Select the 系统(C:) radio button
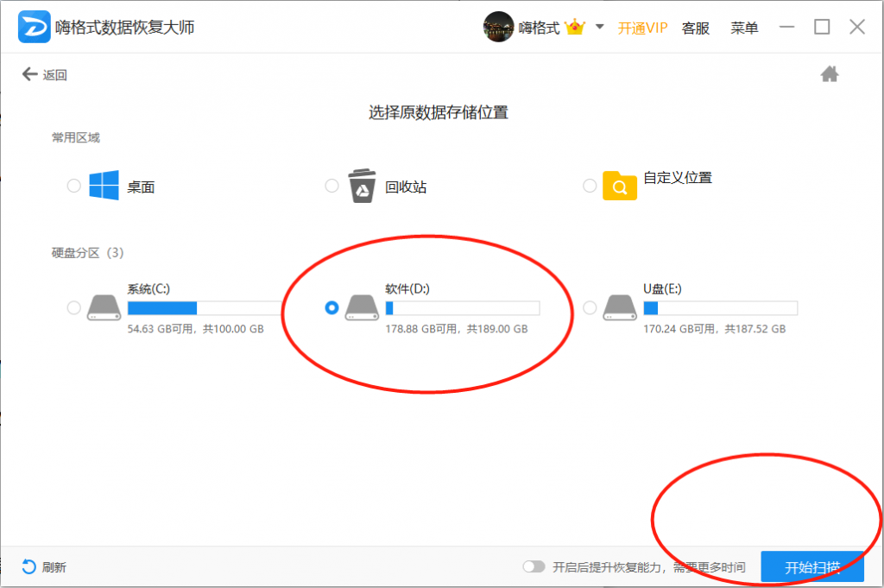This screenshot has height=588, width=884. 74,307
